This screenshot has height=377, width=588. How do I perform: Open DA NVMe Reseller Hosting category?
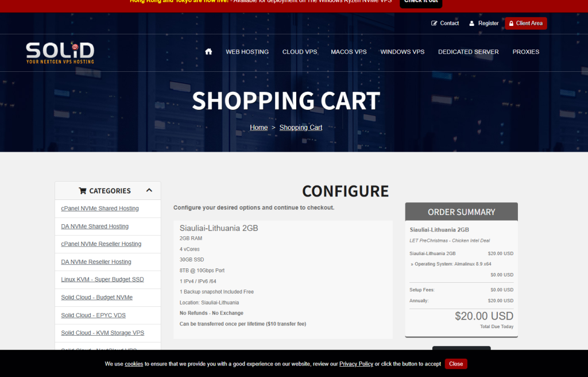tap(96, 262)
